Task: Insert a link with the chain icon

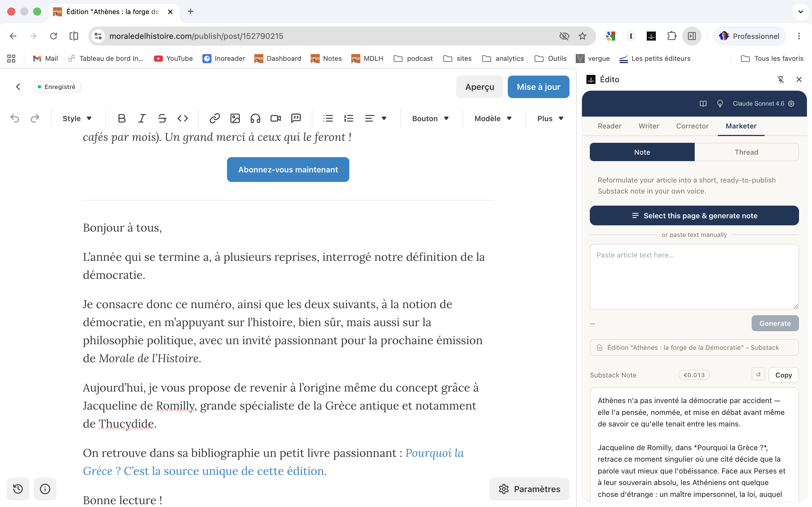Action: pyautogui.click(x=215, y=118)
